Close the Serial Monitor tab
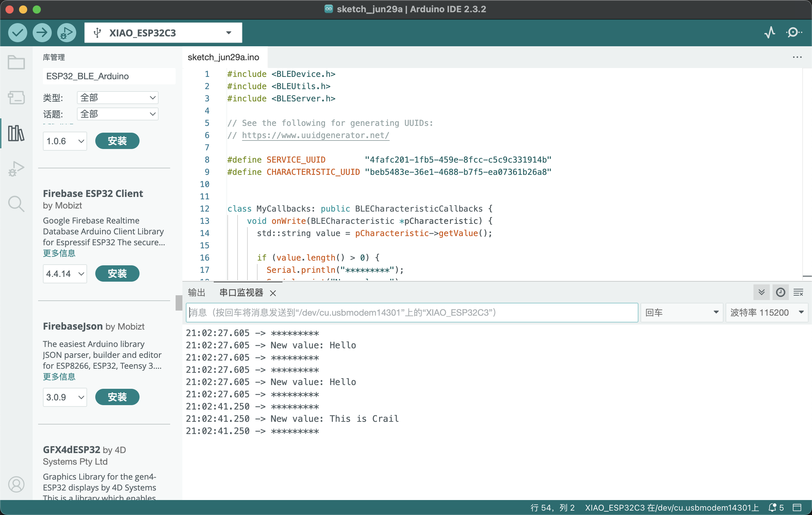The height and width of the screenshot is (515, 812). pos(273,293)
